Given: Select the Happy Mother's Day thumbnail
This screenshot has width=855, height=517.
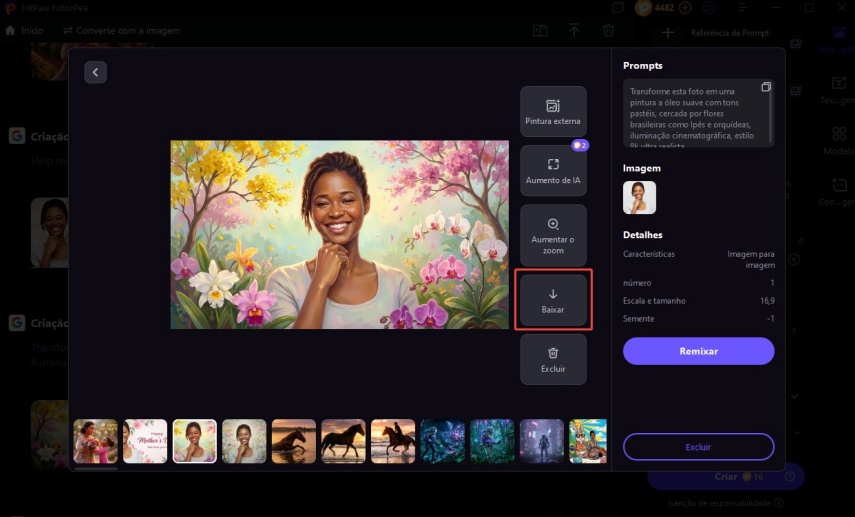Looking at the screenshot, I should (145, 441).
